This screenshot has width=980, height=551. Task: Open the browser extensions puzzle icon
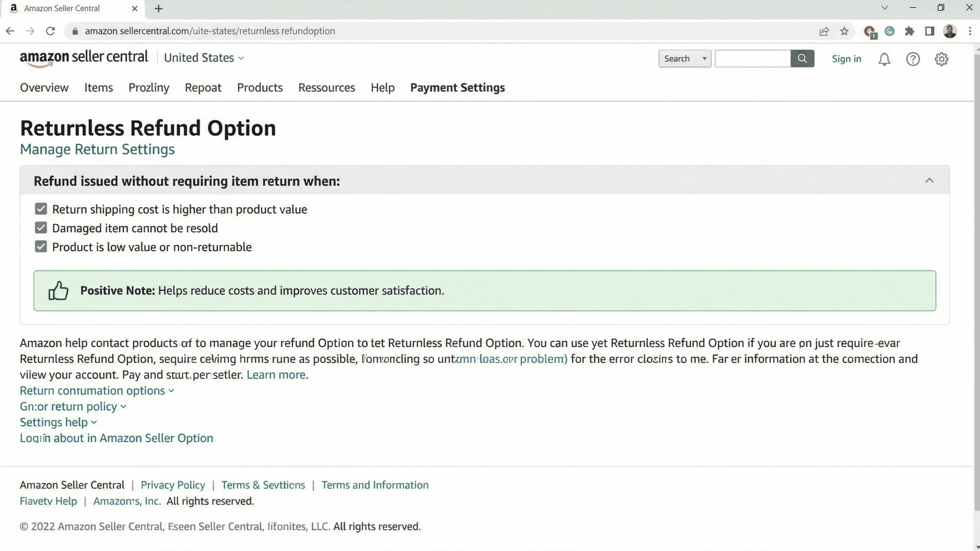pyautogui.click(x=910, y=31)
